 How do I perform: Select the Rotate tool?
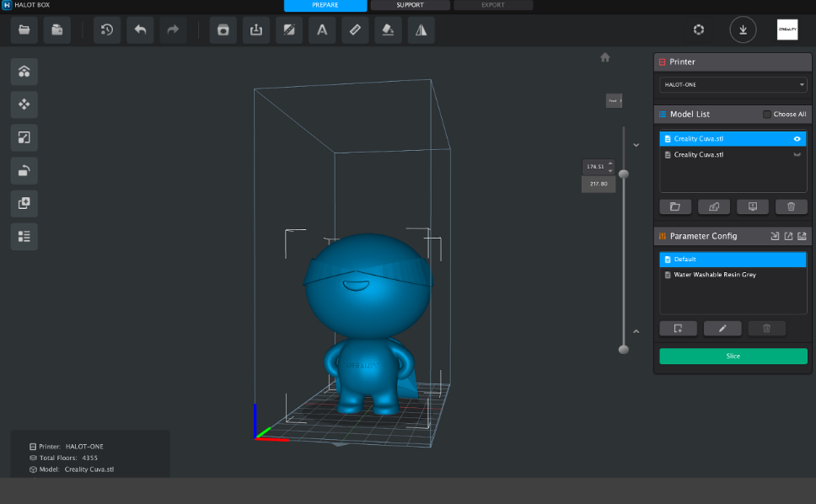[x=24, y=170]
